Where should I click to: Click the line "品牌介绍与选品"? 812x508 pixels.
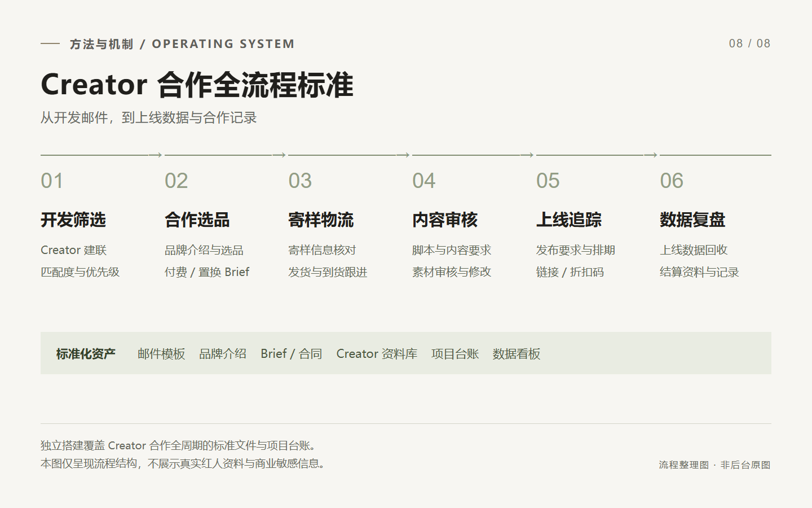(x=204, y=250)
